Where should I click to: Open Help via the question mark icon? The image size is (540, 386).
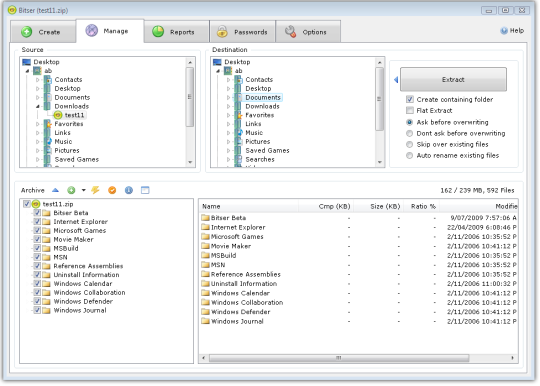coord(504,31)
